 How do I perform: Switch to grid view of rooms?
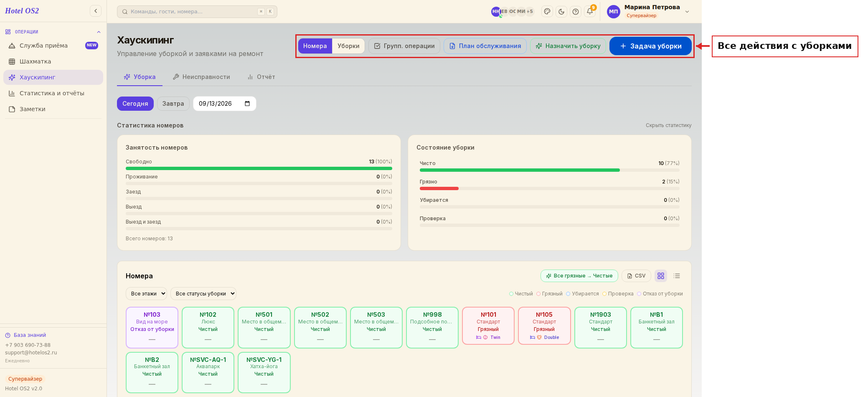pos(661,276)
